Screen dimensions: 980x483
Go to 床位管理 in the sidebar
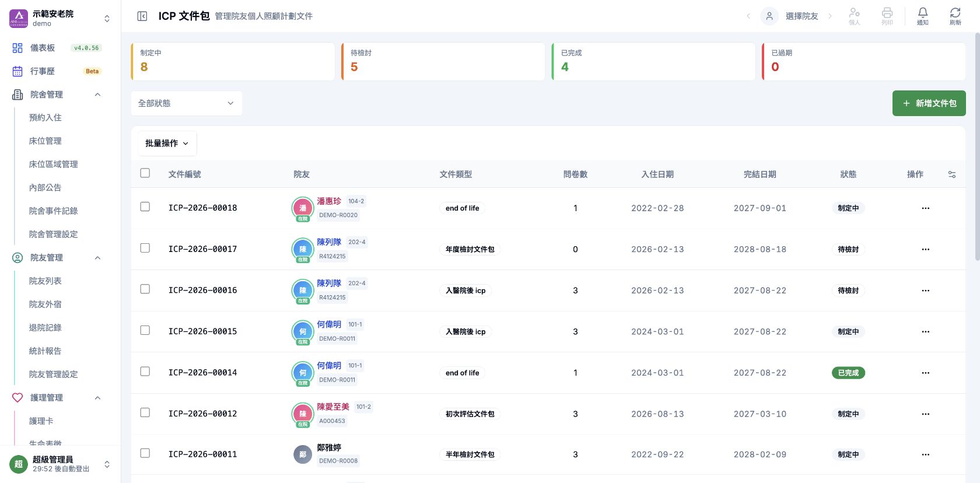45,141
